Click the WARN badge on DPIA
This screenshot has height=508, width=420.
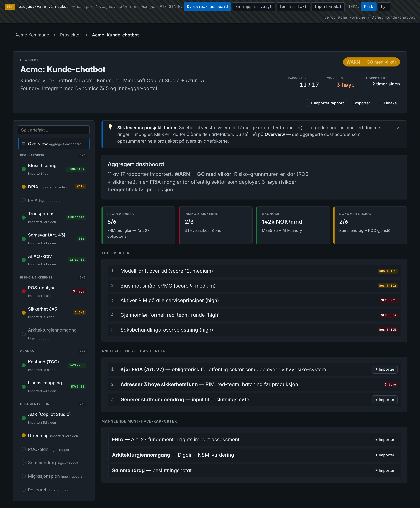click(80, 186)
